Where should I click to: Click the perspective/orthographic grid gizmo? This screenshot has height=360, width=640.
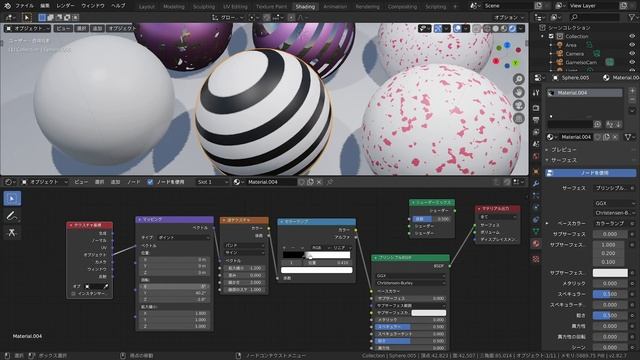pos(518,118)
